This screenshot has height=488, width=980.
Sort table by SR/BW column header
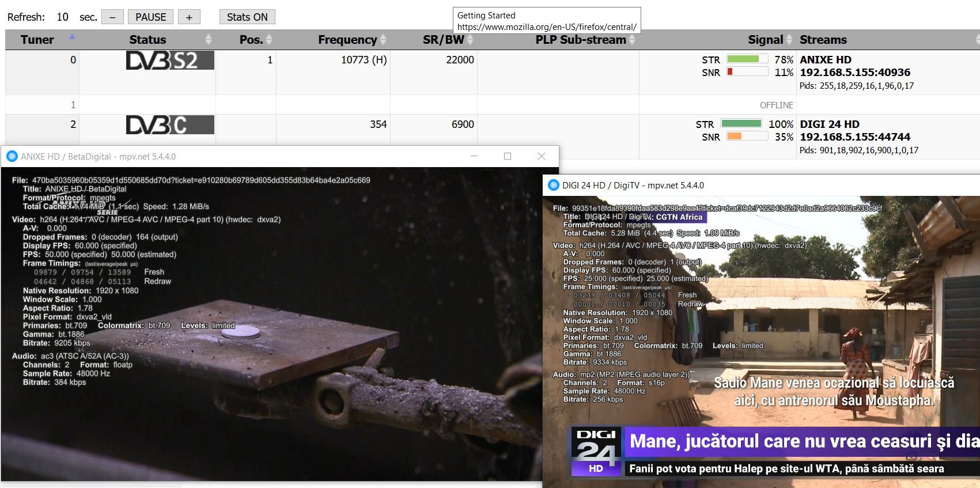[444, 40]
